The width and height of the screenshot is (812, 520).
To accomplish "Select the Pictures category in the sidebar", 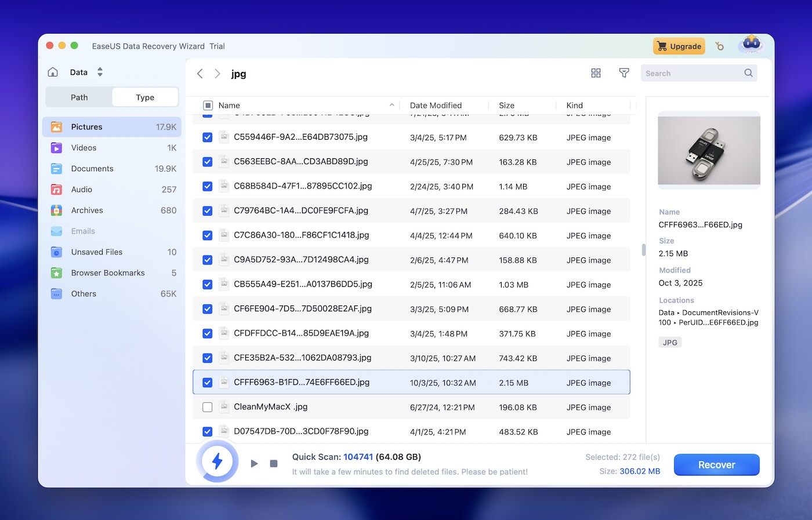I will (87, 126).
